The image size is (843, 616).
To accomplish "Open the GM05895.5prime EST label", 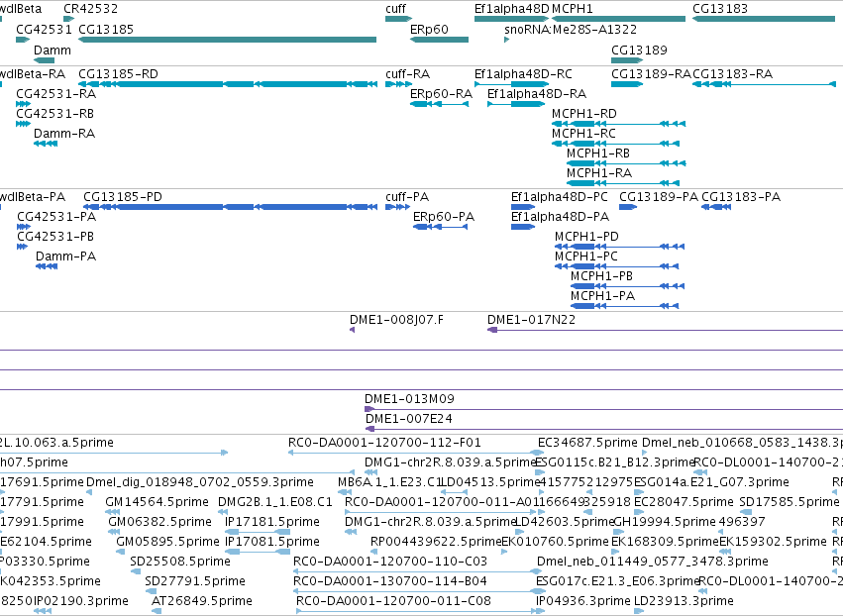I will (167, 542).
